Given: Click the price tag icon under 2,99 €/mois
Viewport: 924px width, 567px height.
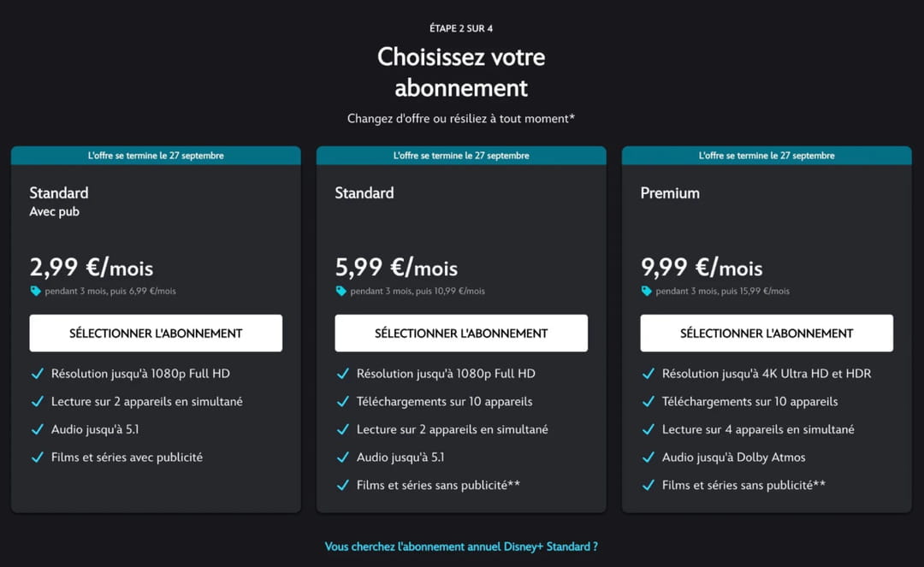Looking at the screenshot, I should point(36,291).
